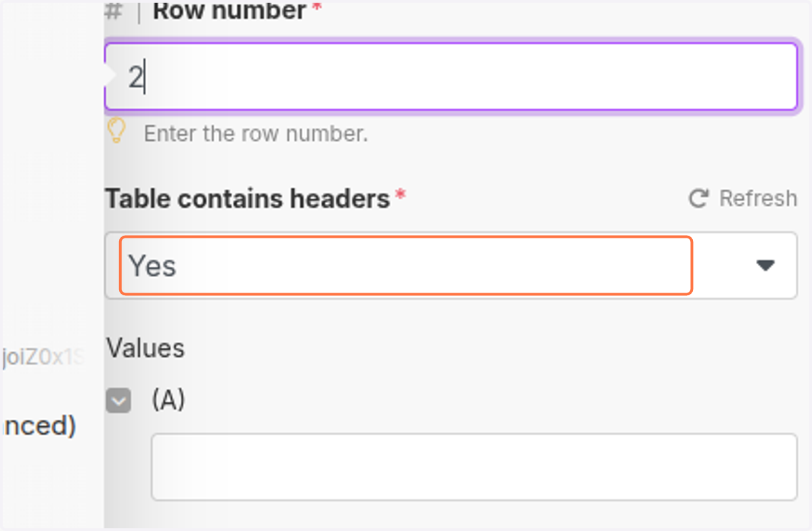Viewport: 812px width, 531px height.
Task: Click the Row number field label
Action: pyautogui.click(x=229, y=10)
